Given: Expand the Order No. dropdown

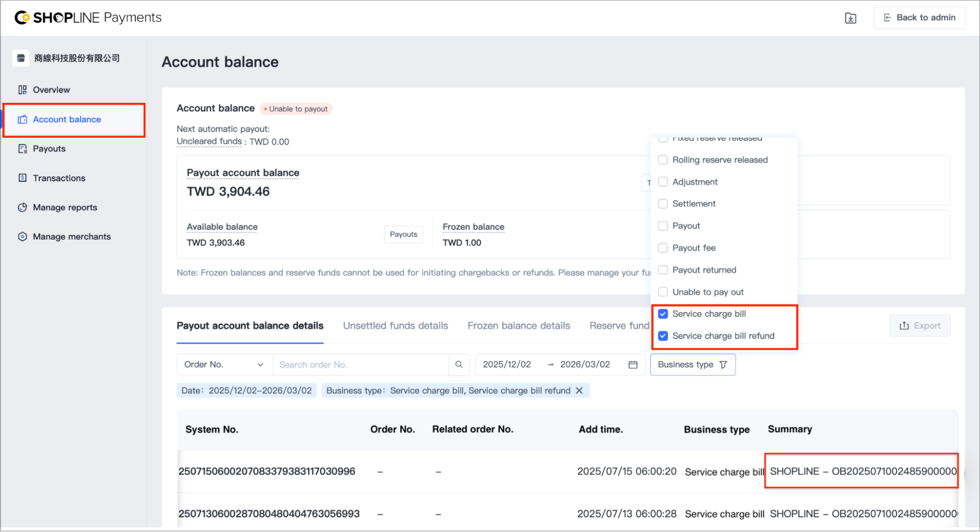Looking at the screenshot, I should click(x=225, y=364).
